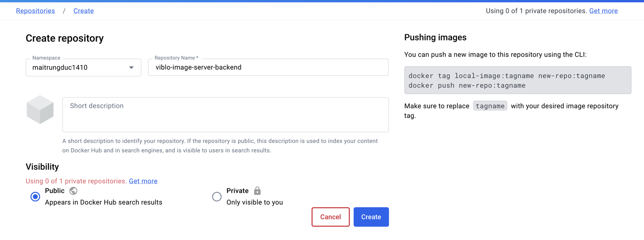
Task: Click the docker tag command line
Action: [507, 76]
